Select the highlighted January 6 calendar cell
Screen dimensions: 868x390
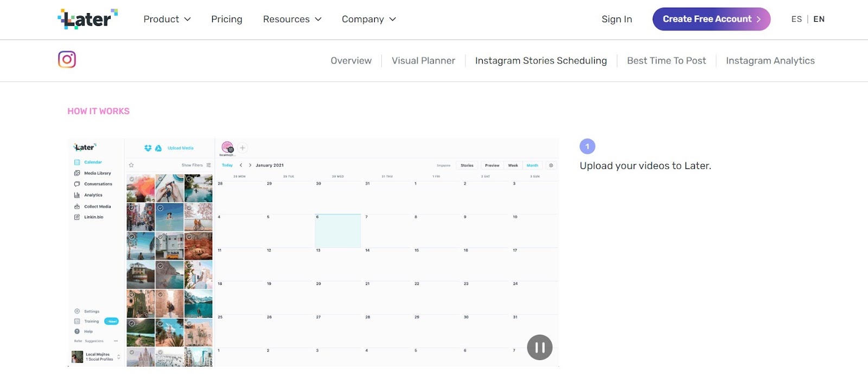pyautogui.click(x=337, y=231)
